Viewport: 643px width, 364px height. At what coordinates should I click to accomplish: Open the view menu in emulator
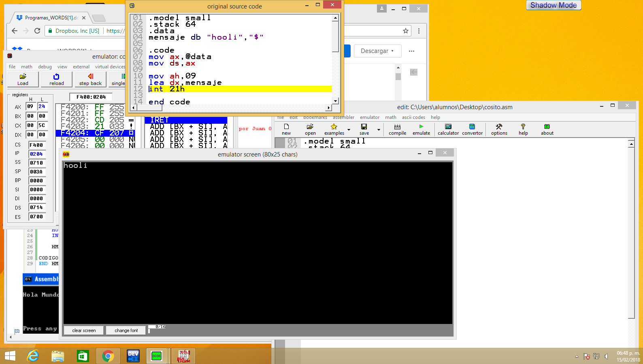62,67
